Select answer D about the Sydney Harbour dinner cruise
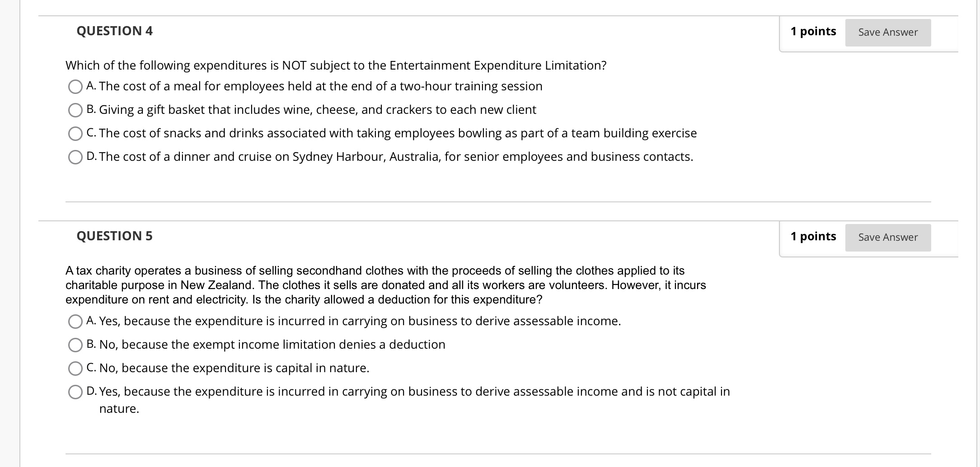The height and width of the screenshot is (467, 980). [x=75, y=157]
